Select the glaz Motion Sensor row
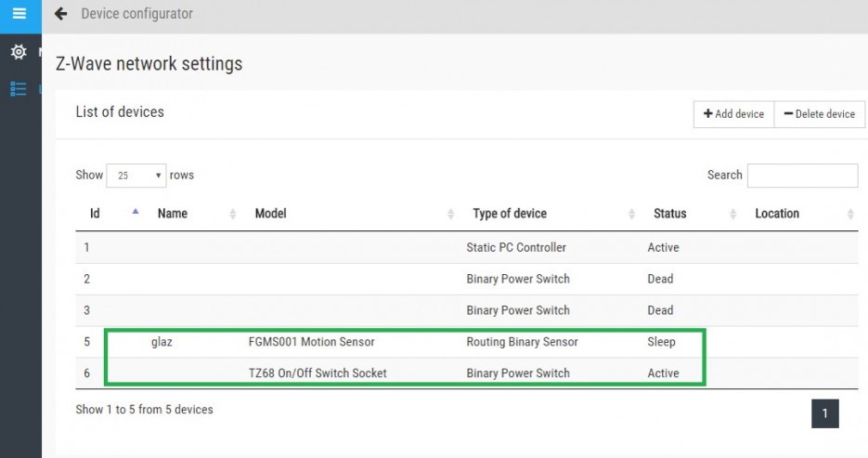Image resolution: width=868 pixels, height=458 pixels. [467, 342]
